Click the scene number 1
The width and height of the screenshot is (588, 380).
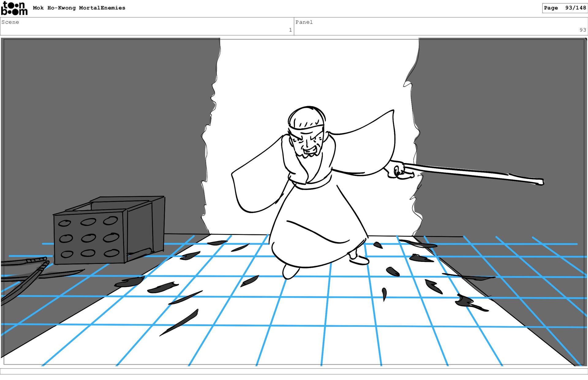[x=290, y=30]
